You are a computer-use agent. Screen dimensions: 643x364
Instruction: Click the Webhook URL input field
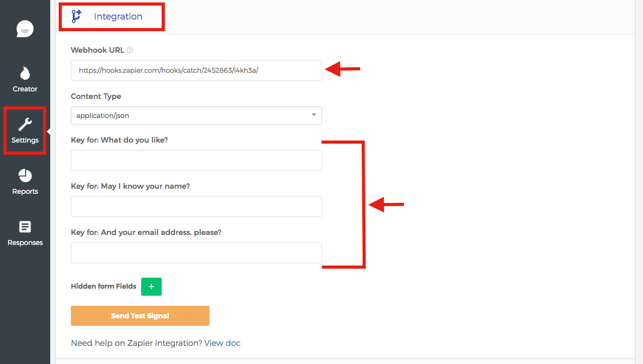coord(196,70)
